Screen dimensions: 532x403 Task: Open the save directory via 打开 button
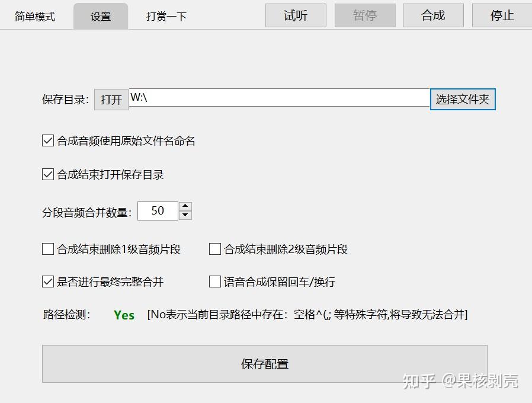click(x=111, y=99)
